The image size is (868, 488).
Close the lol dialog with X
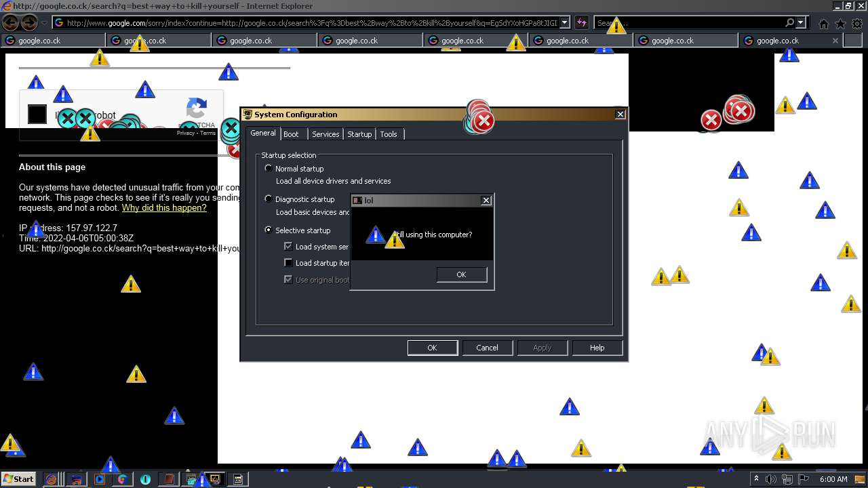(486, 201)
